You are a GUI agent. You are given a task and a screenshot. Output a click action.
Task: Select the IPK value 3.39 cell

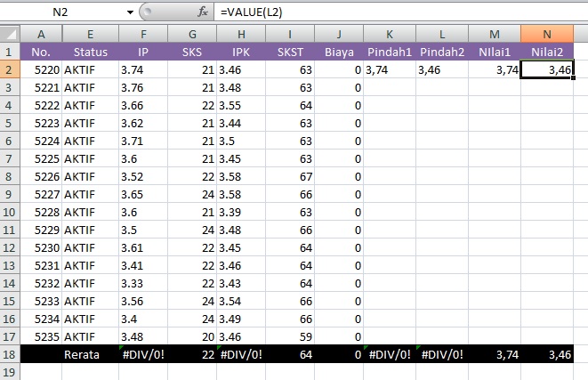(238, 212)
